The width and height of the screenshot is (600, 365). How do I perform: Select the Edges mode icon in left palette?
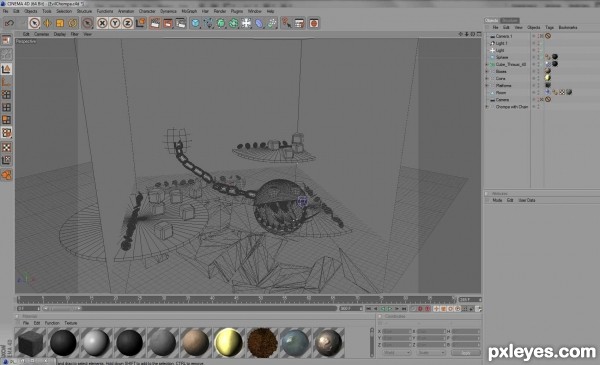pos(6,108)
